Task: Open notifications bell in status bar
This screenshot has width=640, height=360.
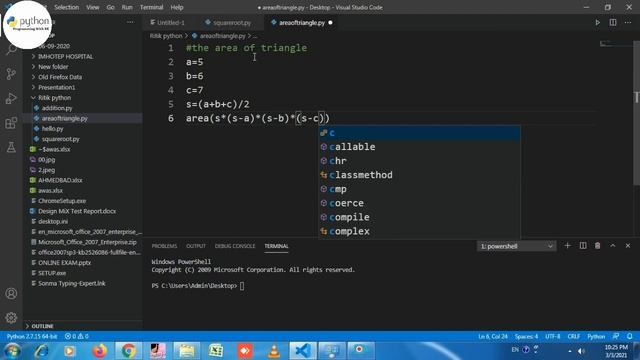Action: (630, 336)
